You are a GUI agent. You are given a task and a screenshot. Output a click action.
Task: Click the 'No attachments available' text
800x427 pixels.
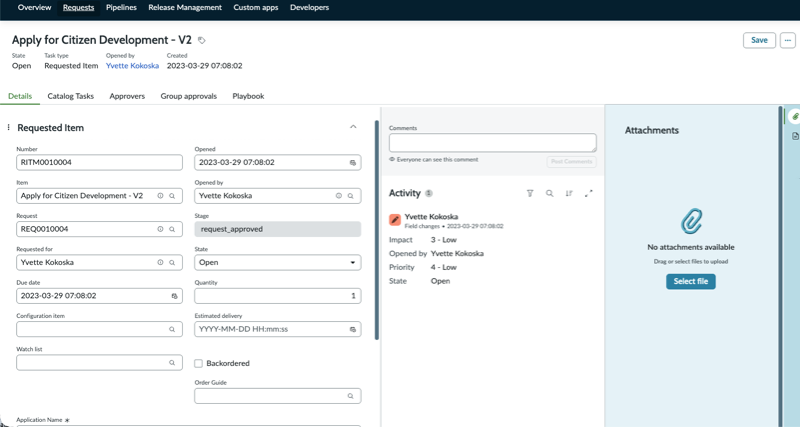coord(691,247)
